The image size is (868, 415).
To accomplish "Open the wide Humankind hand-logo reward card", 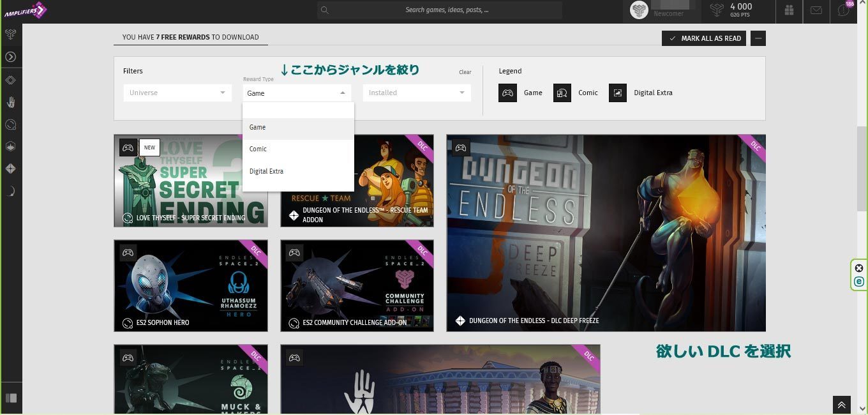I will click(440, 379).
